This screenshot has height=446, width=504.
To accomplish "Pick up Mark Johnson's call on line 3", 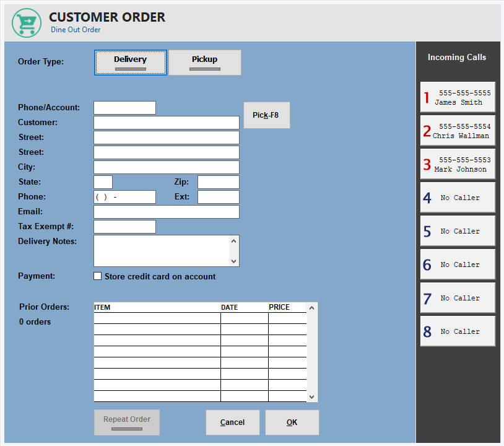I will tap(458, 164).
